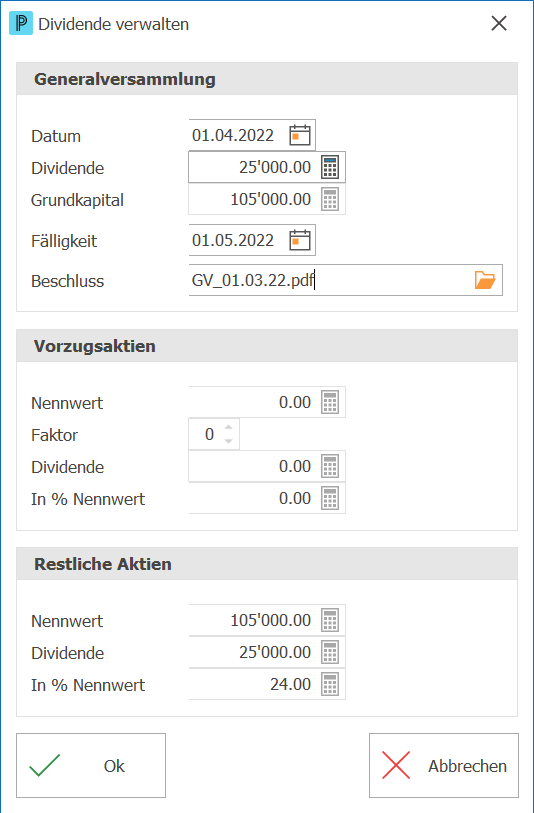Open calculator for Restliche Aktien Dividende
Viewport: 534px width, 813px height.
330,652
